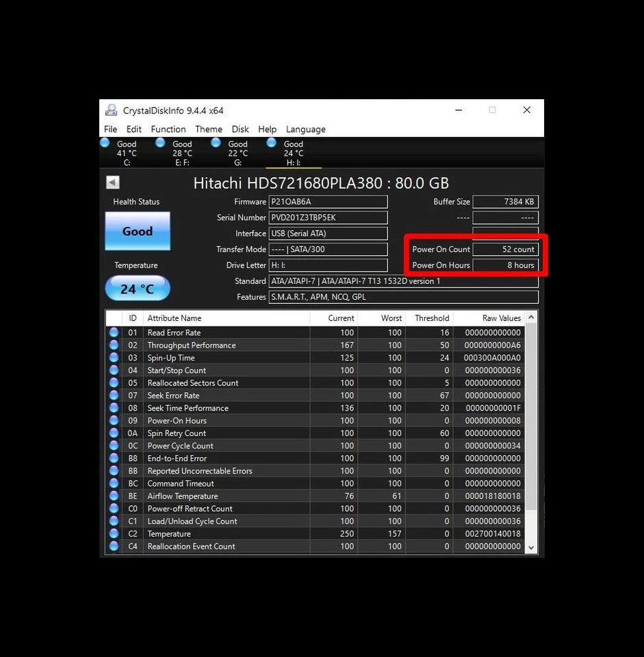Open the Function menu
Viewport: 644px width, 657px height.
(168, 129)
